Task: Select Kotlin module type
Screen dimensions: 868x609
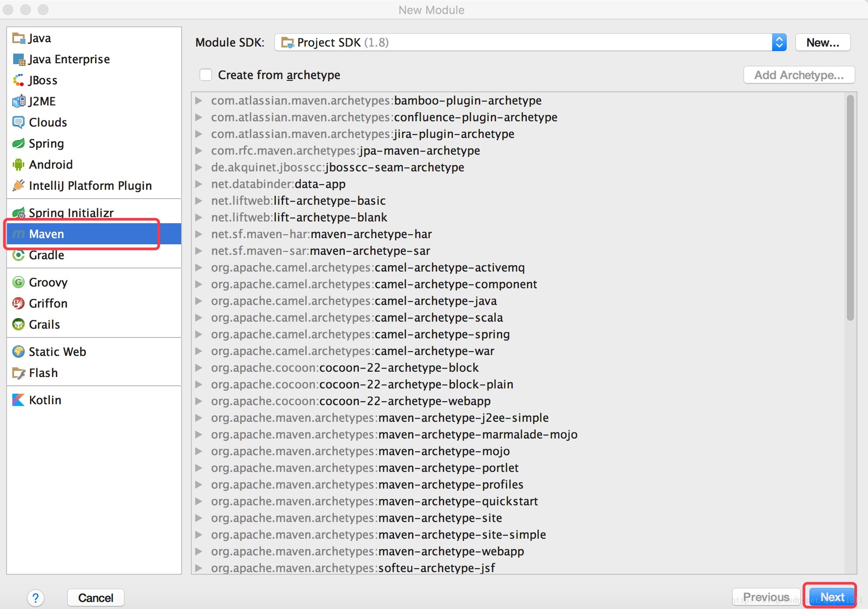Action: 94,400
